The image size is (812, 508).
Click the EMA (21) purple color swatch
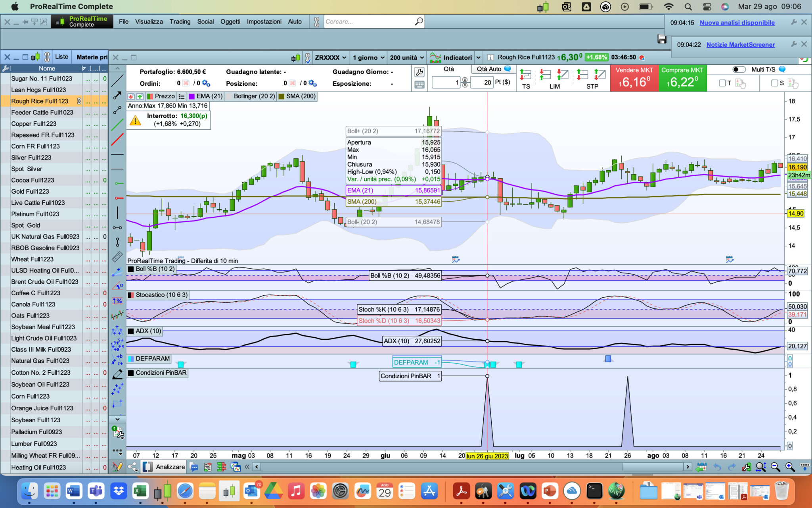[192, 96]
